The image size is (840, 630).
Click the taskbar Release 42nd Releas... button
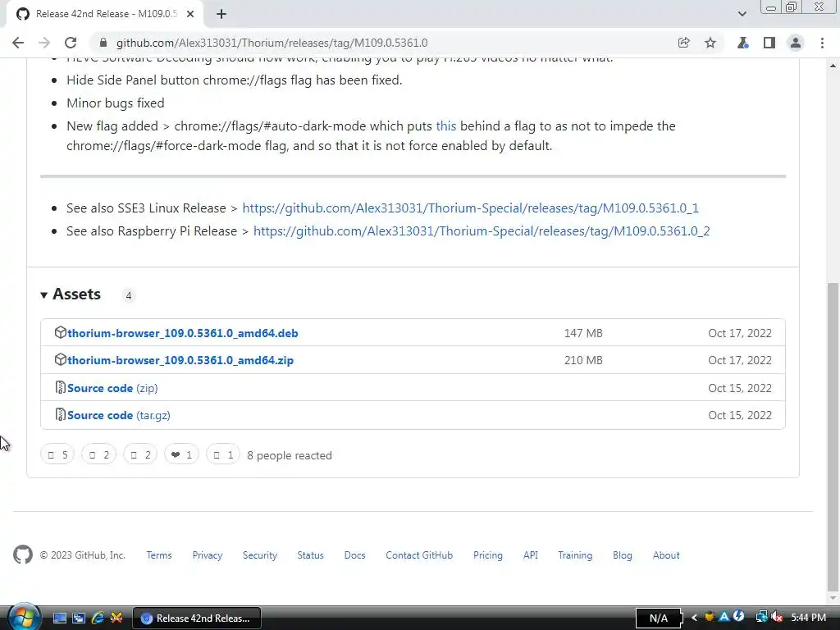197,619
